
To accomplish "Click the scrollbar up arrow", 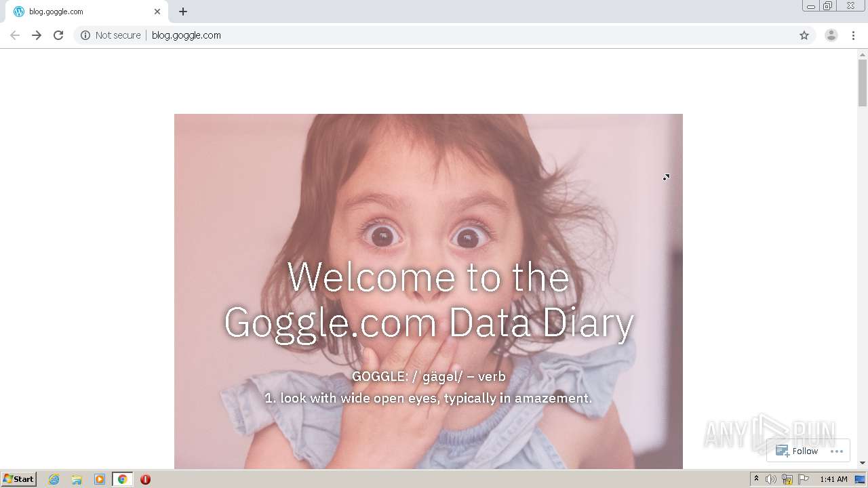I will pos(863,54).
